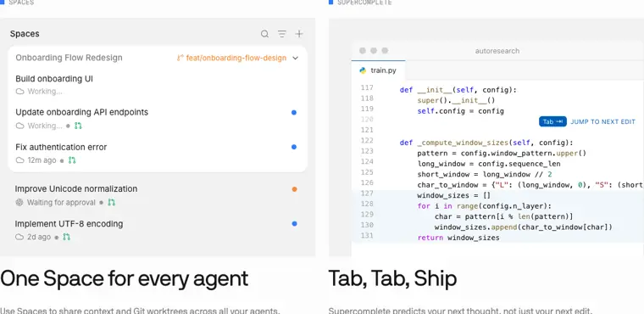Click orange status dot for Improve Unicode normalization

[x=294, y=189]
